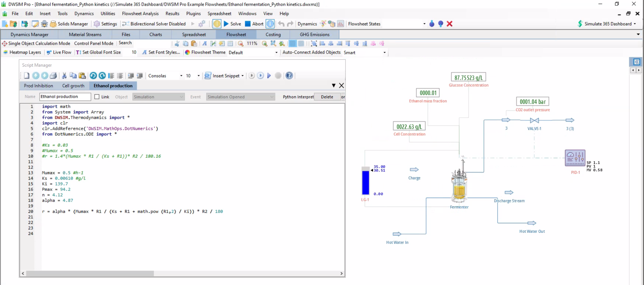644x285 pixels.
Task: Click Set Font Styles...
Action: click(161, 52)
